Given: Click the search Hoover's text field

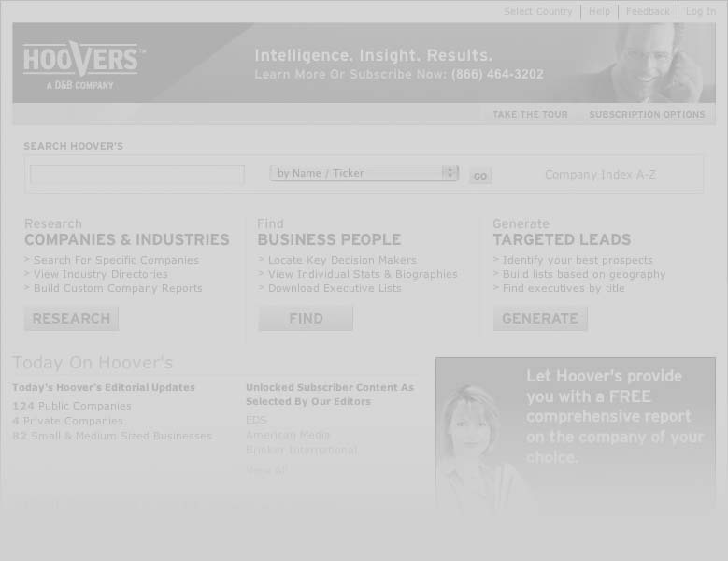Looking at the screenshot, I should coord(137,175).
